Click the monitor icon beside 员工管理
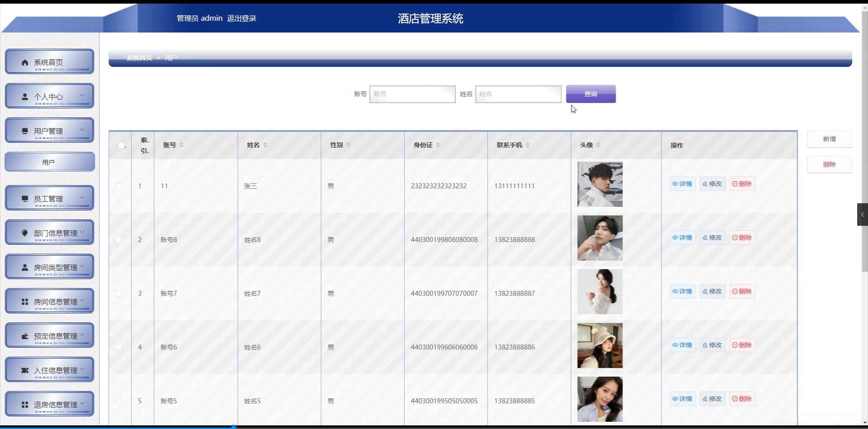Screen dimensions: 868x429 pos(25,199)
